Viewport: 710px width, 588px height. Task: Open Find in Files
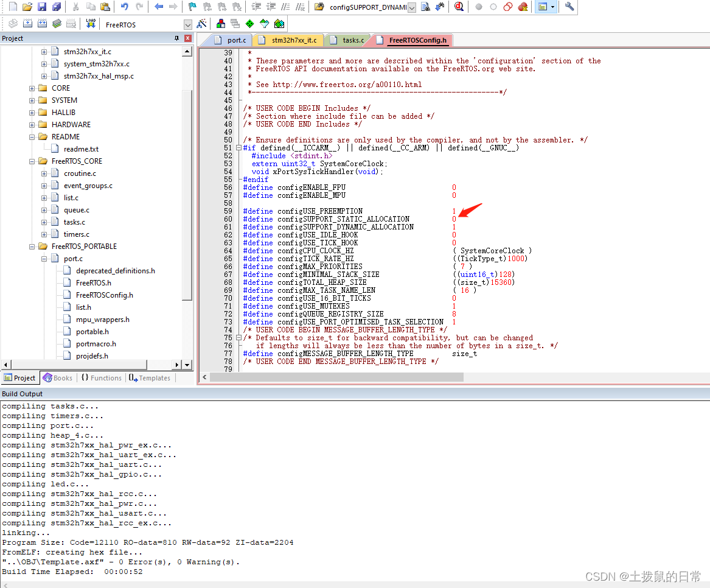point(319,7)
